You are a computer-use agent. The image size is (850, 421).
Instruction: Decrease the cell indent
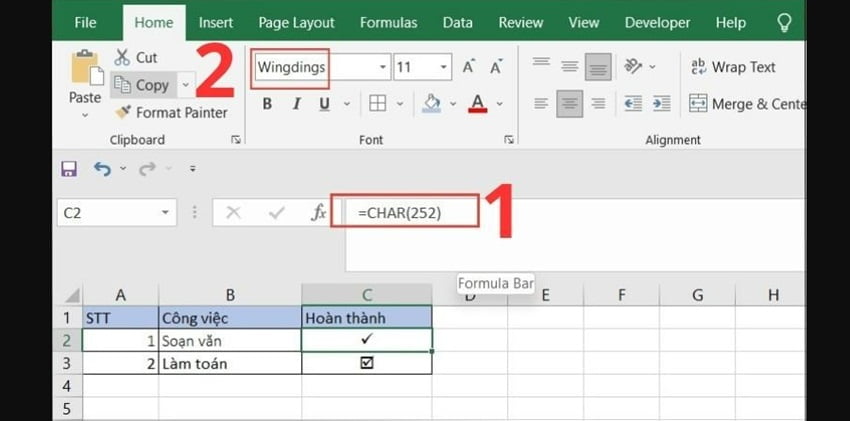633,103
